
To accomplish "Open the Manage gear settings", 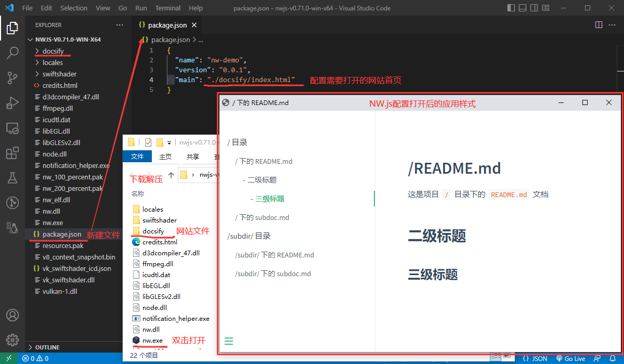I will (x=12, y=341).
